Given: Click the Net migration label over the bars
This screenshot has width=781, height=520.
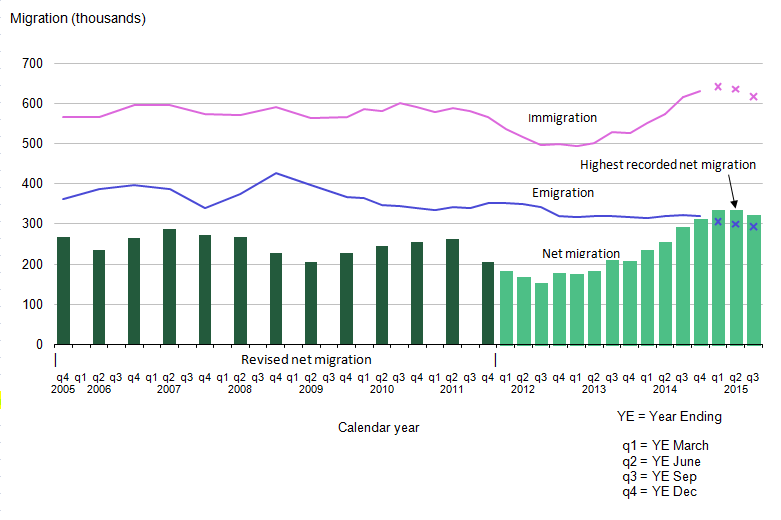Looking at the screenshot, I should pyautogui.click(x=581, y=254).
